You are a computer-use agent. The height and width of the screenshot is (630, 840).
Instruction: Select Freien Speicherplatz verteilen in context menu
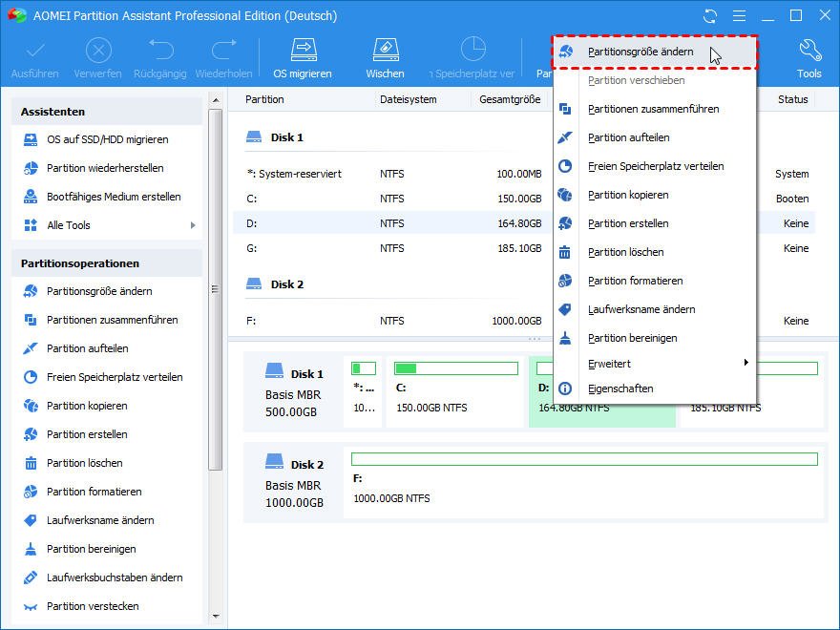pos(655,167)
